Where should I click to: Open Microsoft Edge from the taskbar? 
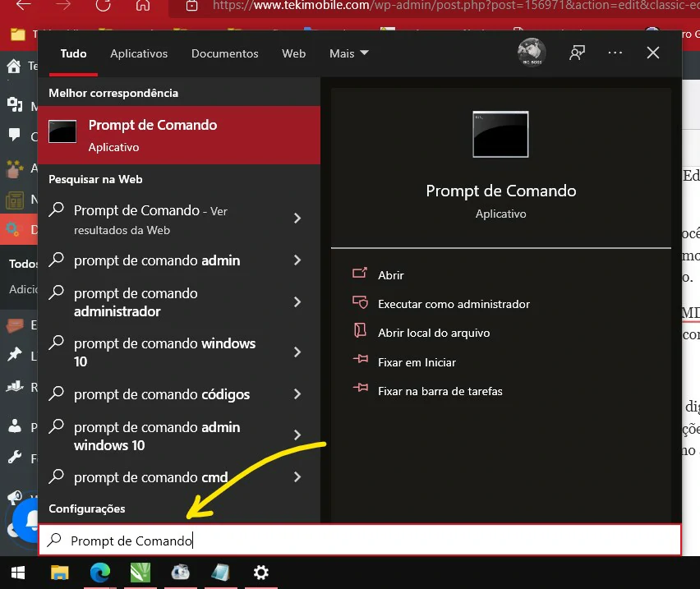pos(100,573)
